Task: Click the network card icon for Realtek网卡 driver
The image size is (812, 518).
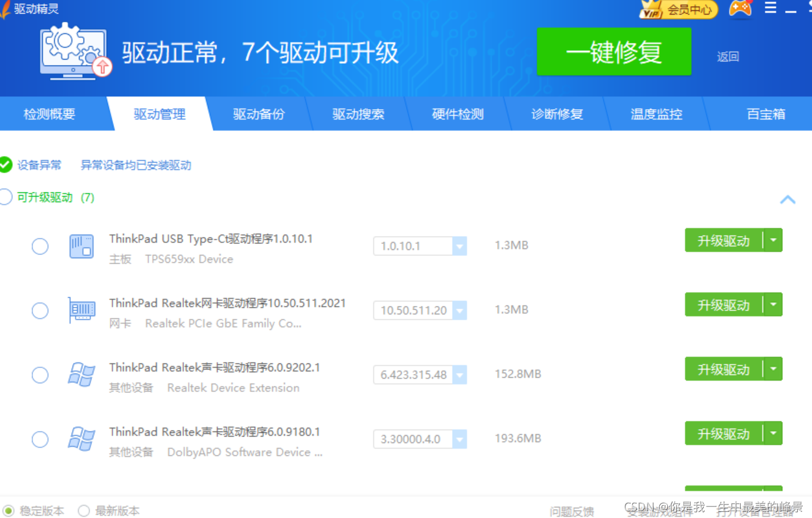Action: [x=81, y=310]
